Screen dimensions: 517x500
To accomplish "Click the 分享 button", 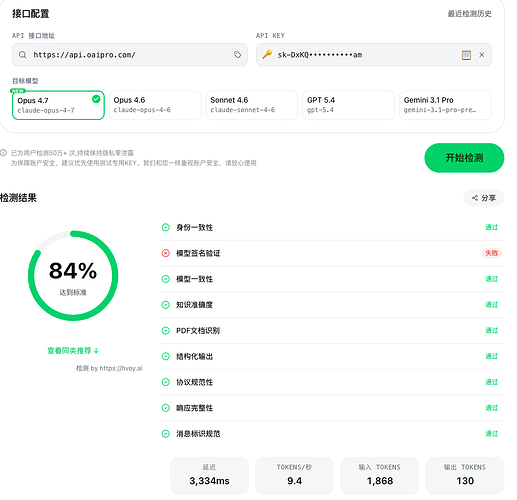I will (x=484, y=198).
